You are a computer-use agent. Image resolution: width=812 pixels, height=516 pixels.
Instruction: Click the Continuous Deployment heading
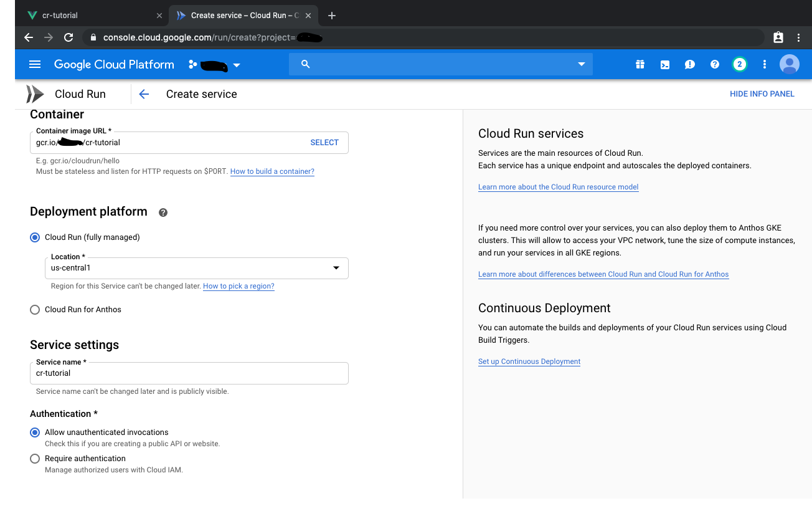pyautogui.click(x=544, y=308)
